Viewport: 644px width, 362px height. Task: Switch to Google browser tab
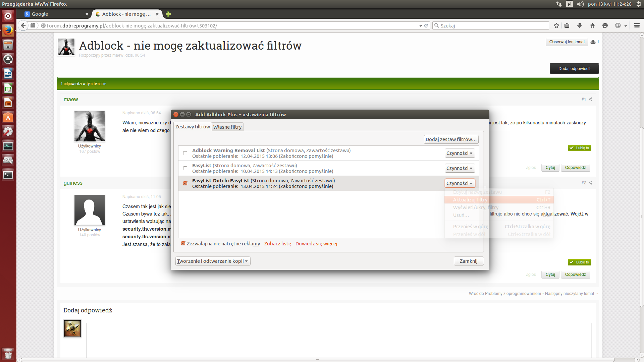pyautogui.click(x=54, y=14)
